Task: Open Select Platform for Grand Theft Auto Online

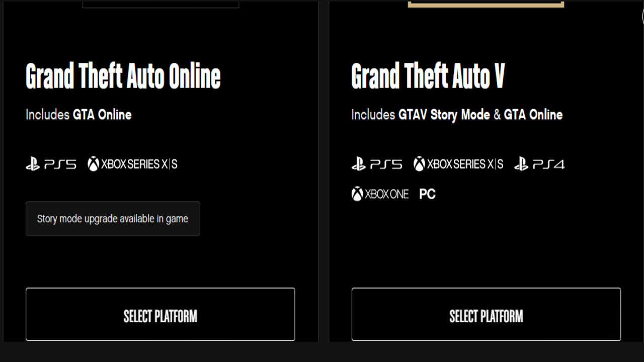Action: coord(160,314)
